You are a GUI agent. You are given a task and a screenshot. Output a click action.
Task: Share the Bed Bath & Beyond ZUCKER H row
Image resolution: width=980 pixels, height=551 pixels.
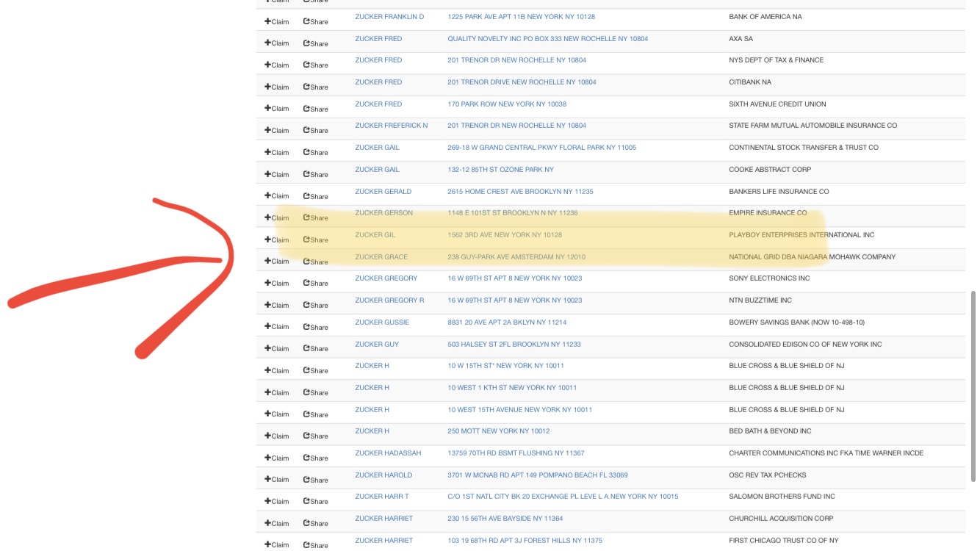[x=316, y=436]
